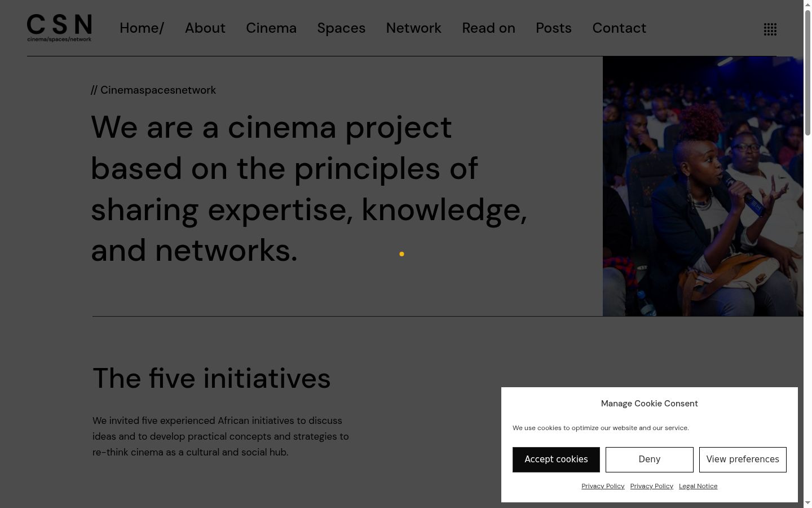Click 'We use cookies to optimize' text
812x508 pixels.
[601, 428]
